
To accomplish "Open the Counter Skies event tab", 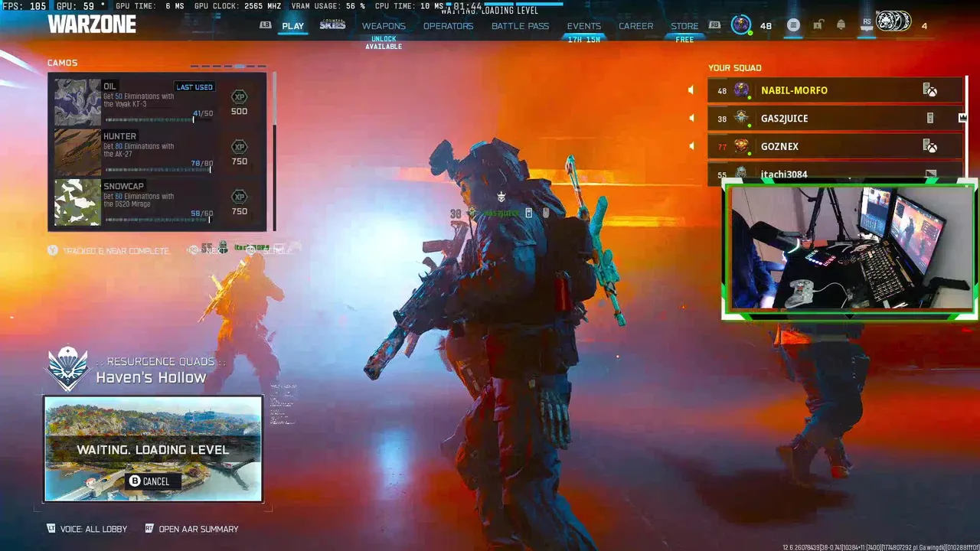I will click(x=332, y=24).
